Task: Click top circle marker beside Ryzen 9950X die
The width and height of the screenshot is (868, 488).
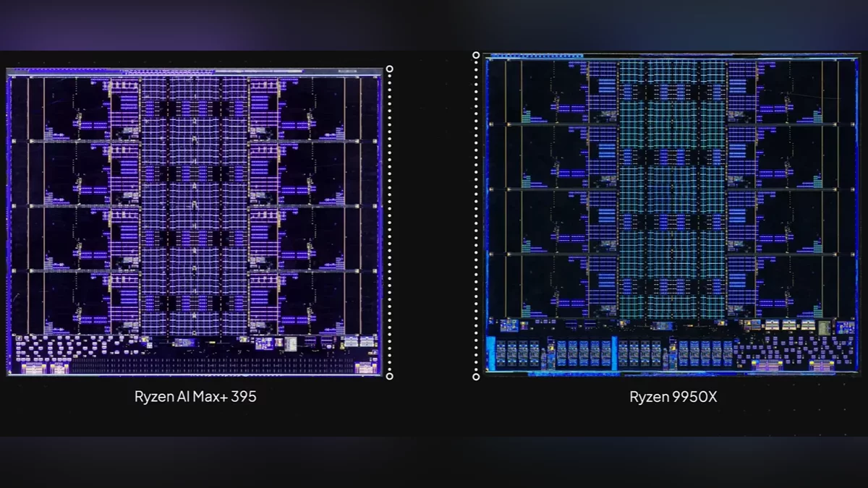Action: [x=476, y=55]
